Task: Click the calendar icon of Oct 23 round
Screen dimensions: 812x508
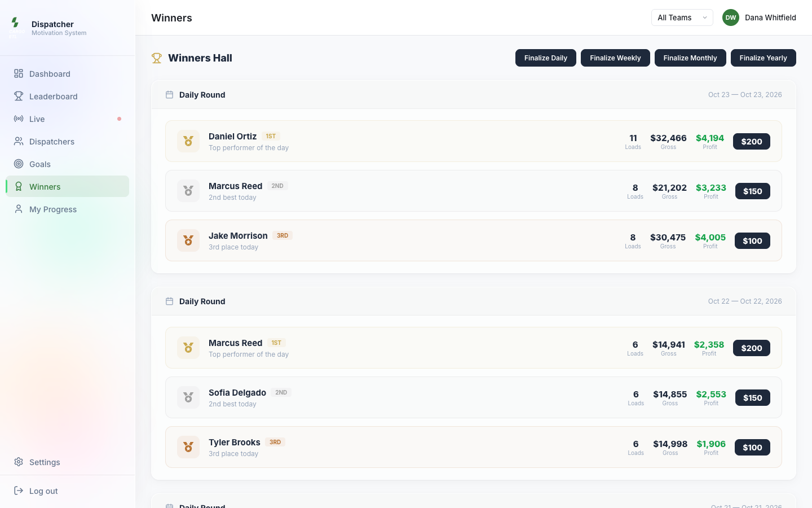Action: coord(169,95)
